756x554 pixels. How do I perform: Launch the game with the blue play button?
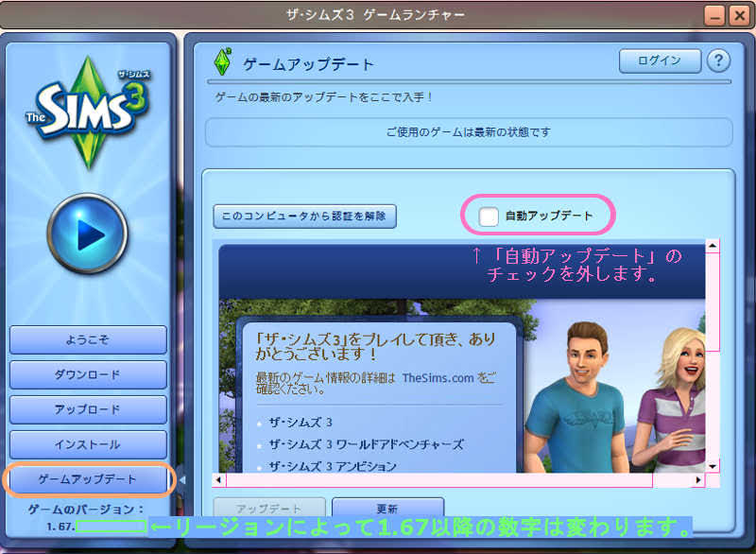[x=88, y=234]
